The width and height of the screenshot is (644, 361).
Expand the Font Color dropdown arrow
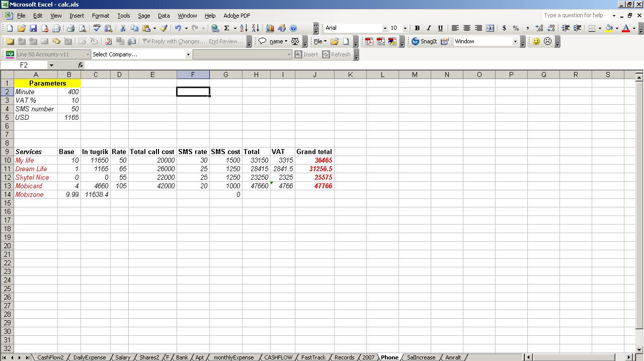click(x=634, y=28)
